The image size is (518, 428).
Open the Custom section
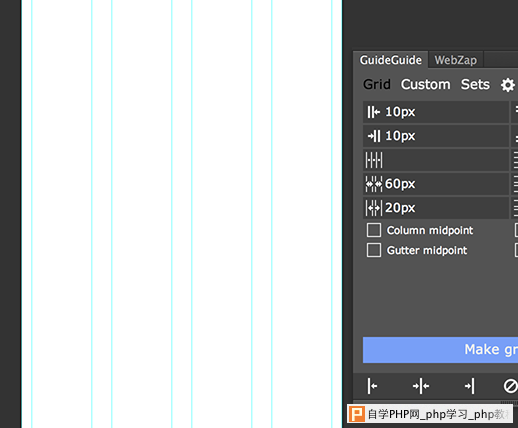click(x=426, y=85)
